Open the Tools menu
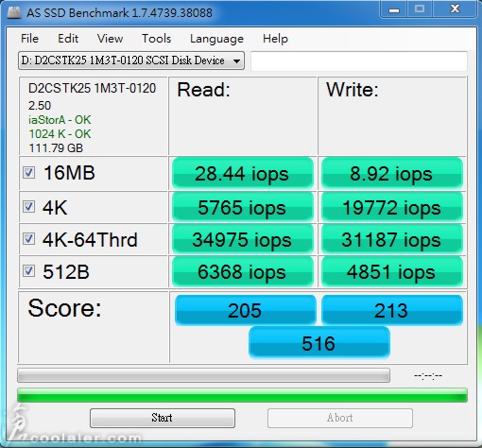Image resolution: width=482 pixels, height=448 pixels. tap(156, 39)
